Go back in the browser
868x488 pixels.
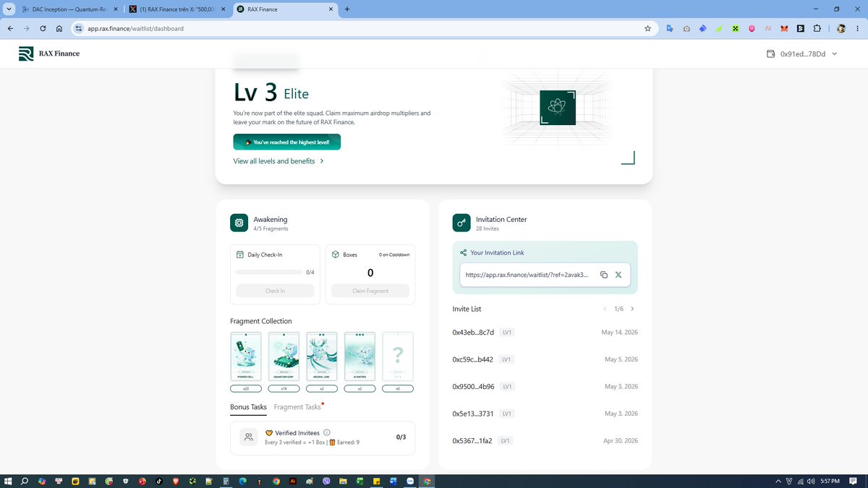[x=10, y=28]
